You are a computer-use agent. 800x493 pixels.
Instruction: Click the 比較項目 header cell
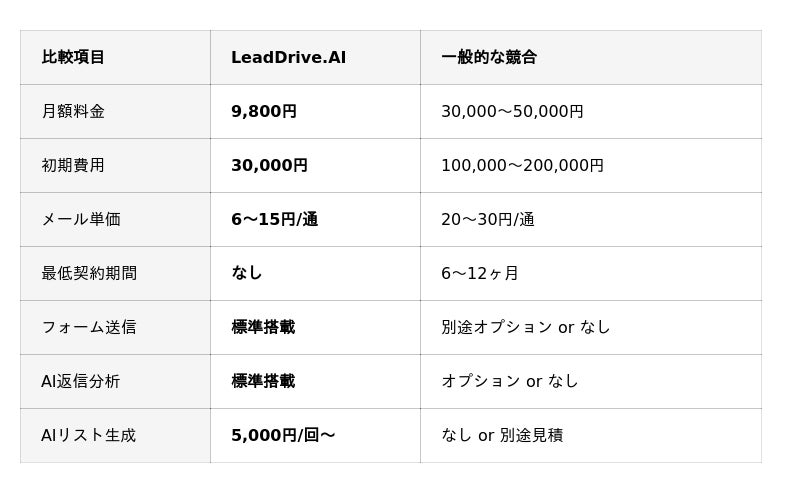[73, 57]
